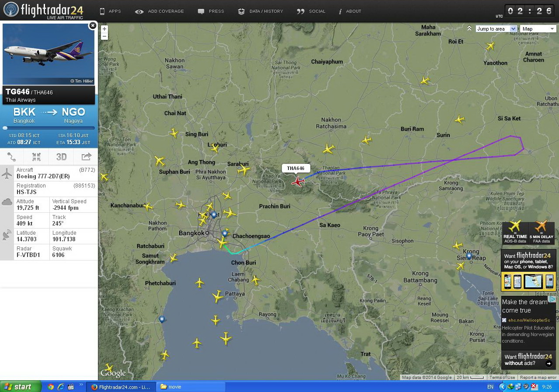Select yellow plane above Suphan Buri
Image resolution: width=559 pixels, height=392 pixels.
click(160, 161)
